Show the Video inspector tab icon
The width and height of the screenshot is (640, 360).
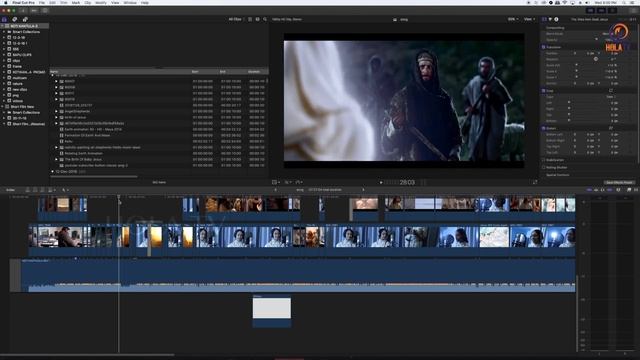click(544, 19)
